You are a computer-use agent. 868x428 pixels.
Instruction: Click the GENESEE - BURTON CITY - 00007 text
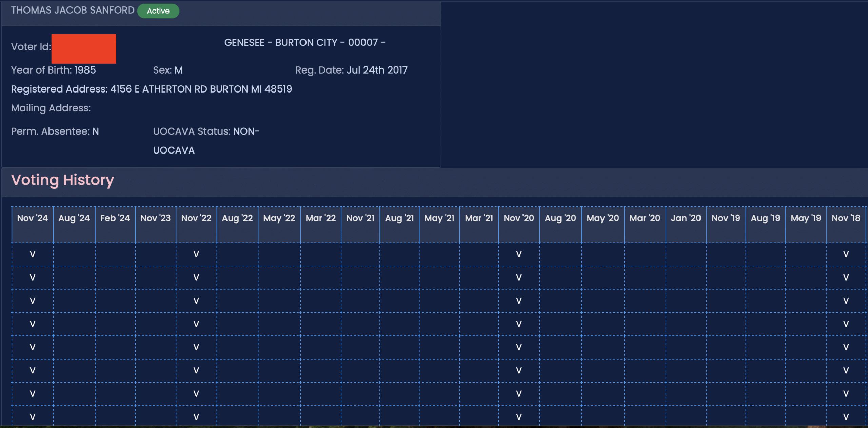click(x=304, y=43)
